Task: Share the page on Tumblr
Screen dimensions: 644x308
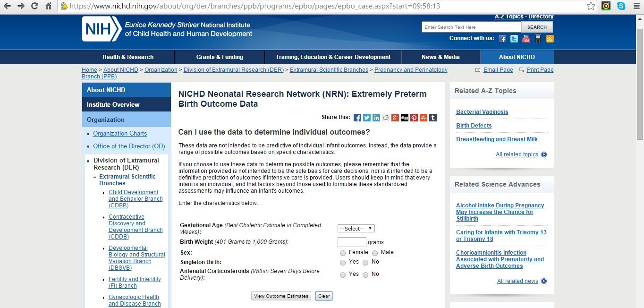Action: point(433,117)
